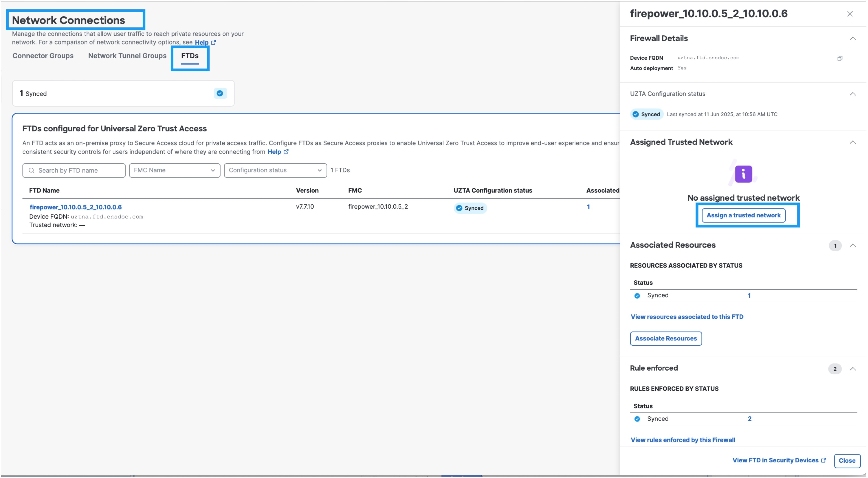Collapse the UZTA Configuration status section
Image resolution: width=868 pixels, height=478 pixels.
point(853,94)
